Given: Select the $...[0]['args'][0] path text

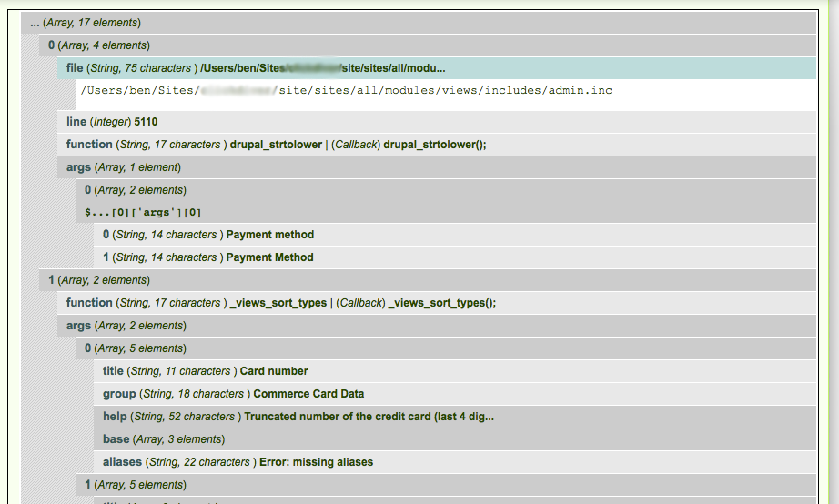Looking at the screenshot, I should click(x=143, y=212).
